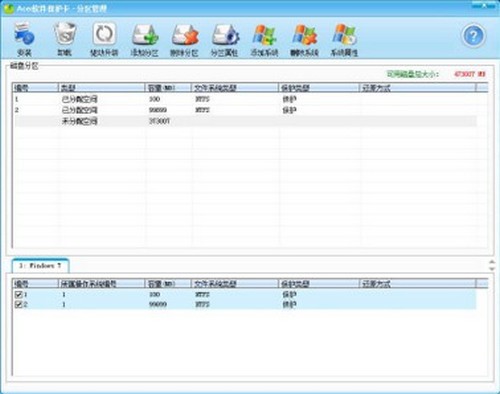The image size is (500, 394).
Task: Click capacity 99899 in Windows 7 list
Action: click(x=158, y=304)
